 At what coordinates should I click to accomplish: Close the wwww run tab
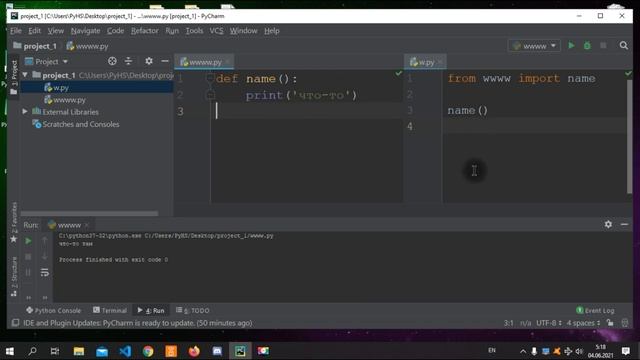(87, 225)
